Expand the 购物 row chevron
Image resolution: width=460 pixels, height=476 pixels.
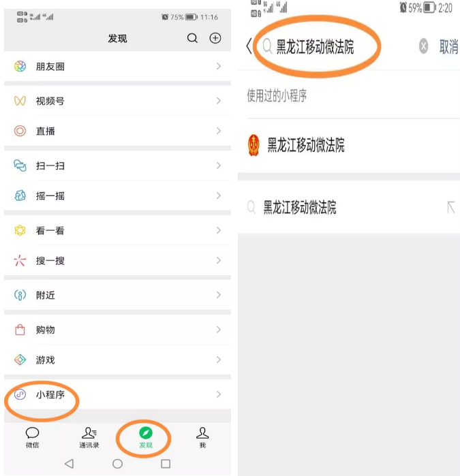coord(219,330)
